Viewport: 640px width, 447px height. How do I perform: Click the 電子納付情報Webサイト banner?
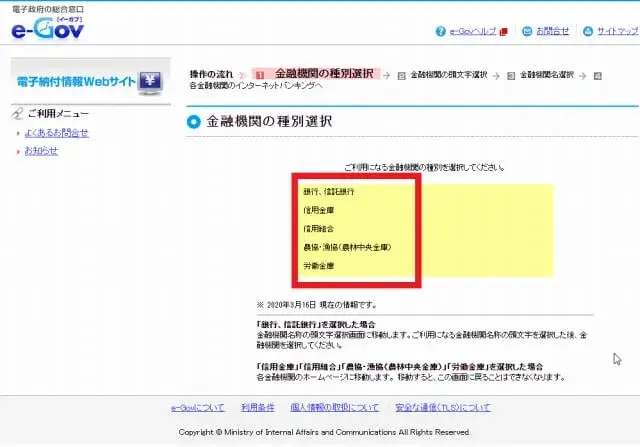[x=91, y=81]
